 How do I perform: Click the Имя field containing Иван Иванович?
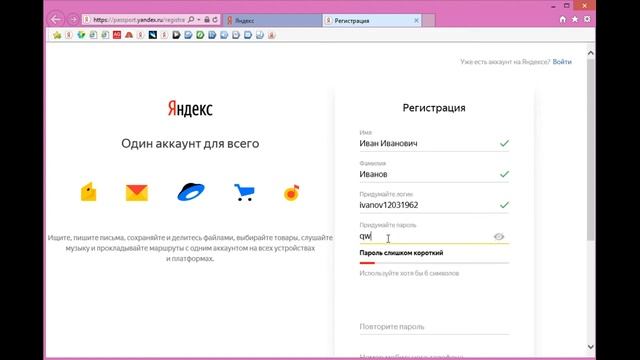pyautogui.click(x=434, y=143)
